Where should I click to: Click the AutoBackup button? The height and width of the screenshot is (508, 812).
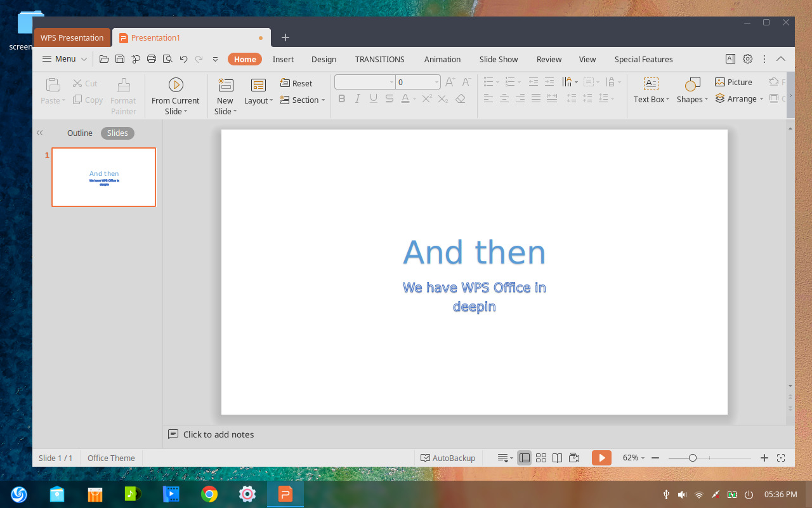449,457
